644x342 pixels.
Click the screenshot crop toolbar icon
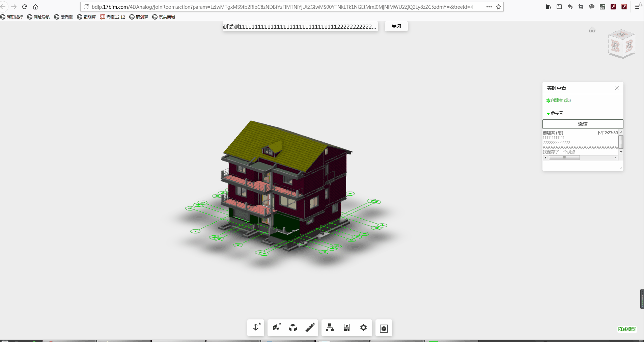point(581,7)
